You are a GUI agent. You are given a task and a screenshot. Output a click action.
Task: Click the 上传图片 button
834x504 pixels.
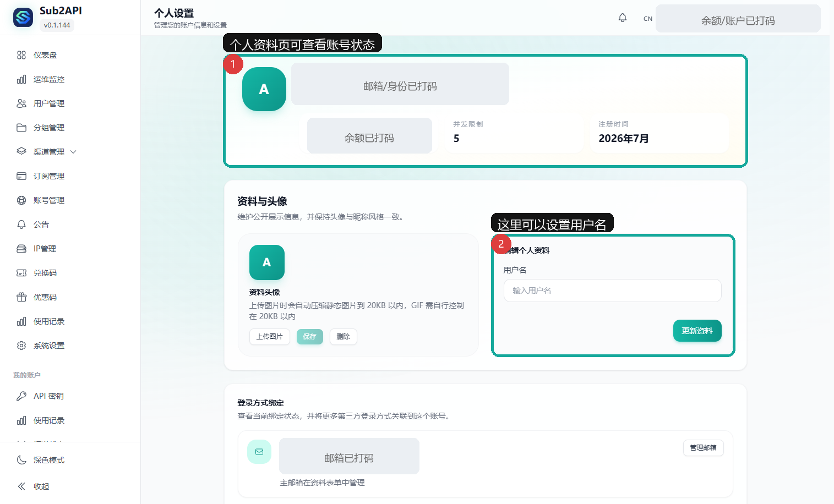(x=270, y=337)
